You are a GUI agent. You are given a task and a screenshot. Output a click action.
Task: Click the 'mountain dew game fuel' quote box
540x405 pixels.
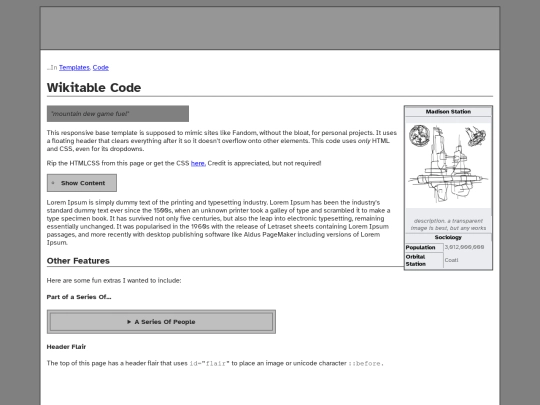pos(118,114)
